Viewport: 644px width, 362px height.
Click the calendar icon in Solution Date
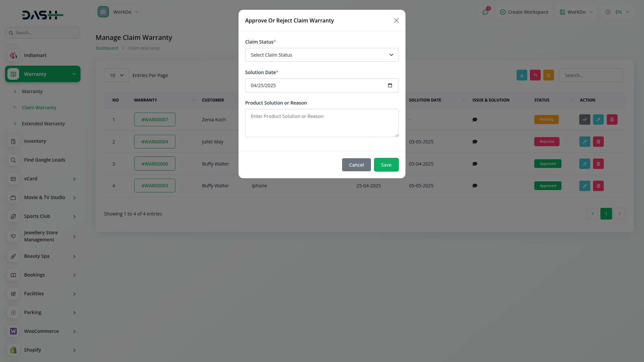click(390, 85)
